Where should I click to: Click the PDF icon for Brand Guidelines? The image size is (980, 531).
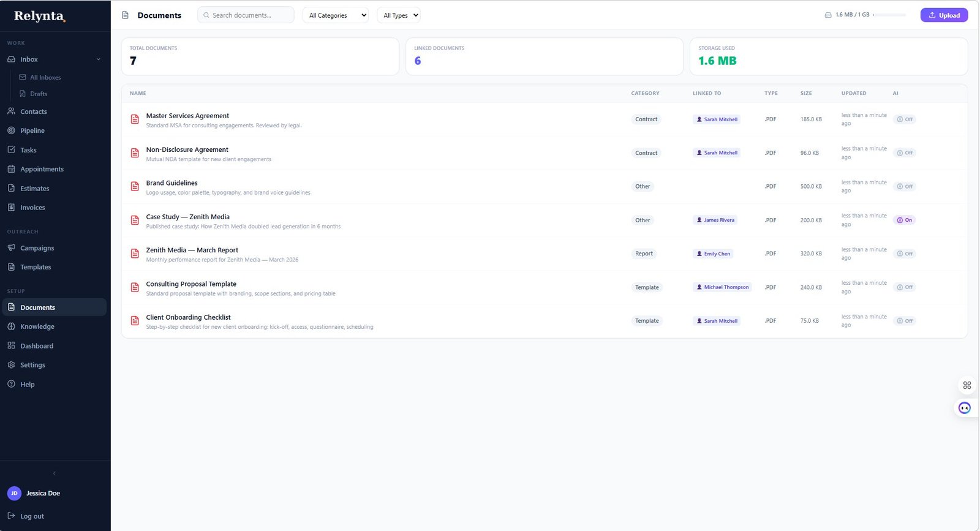click(135, 187)
